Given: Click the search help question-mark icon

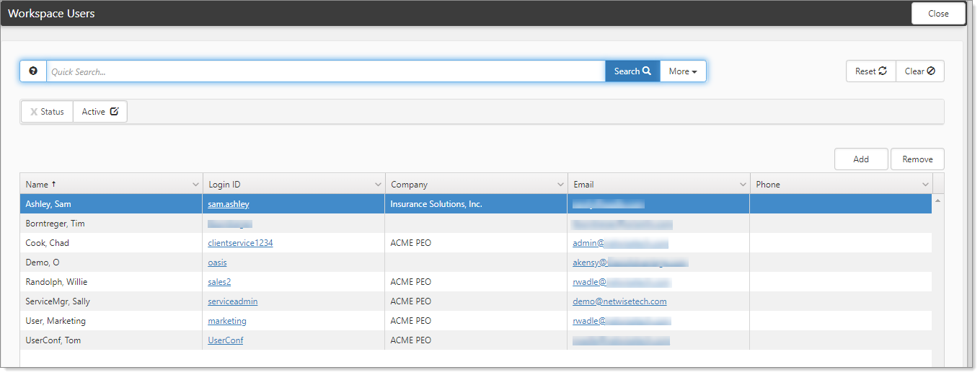Looking at the screenshot, I should point(33,71).
